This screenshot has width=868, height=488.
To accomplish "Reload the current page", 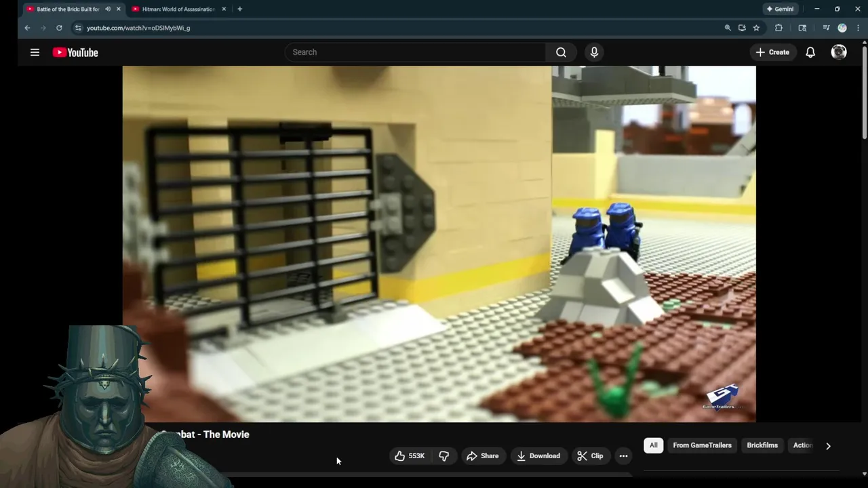I will [59, 28].
